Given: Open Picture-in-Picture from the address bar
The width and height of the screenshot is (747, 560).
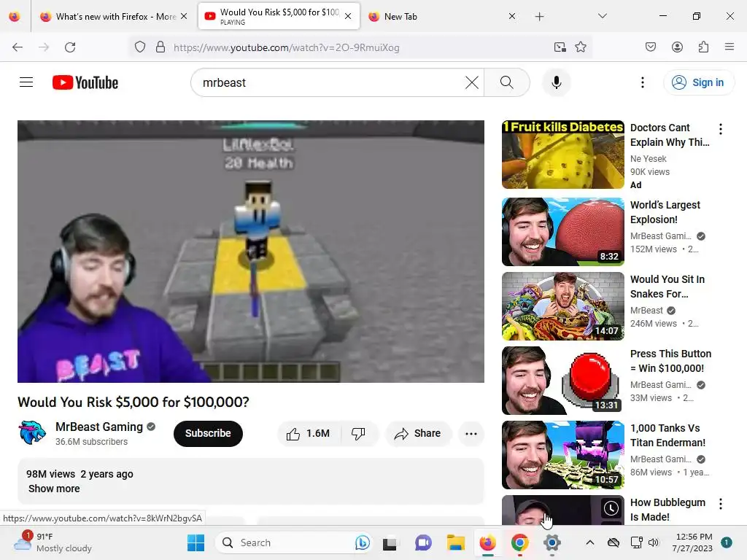Looking at the screenshot, I should 560,47.
